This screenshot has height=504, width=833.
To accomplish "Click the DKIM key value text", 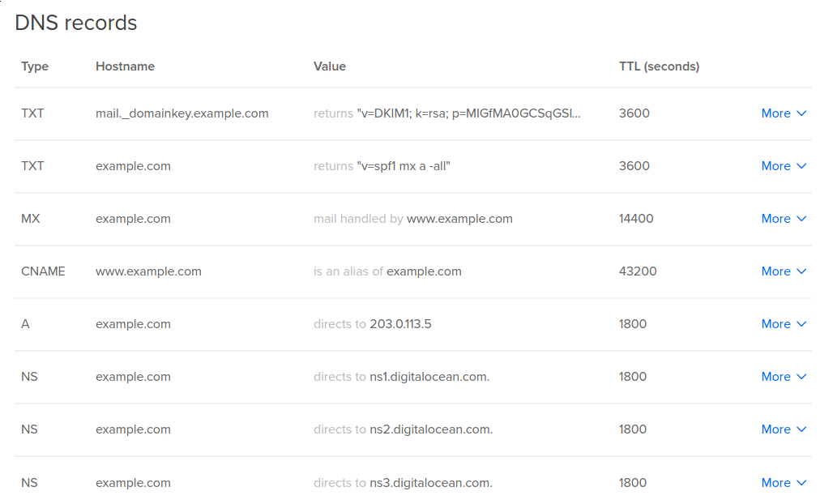I will tap(468, 113).
